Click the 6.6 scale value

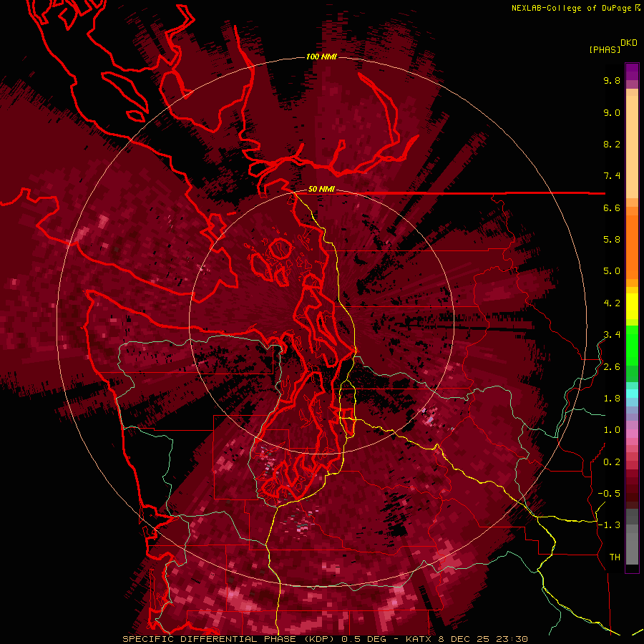click(612, 208)
